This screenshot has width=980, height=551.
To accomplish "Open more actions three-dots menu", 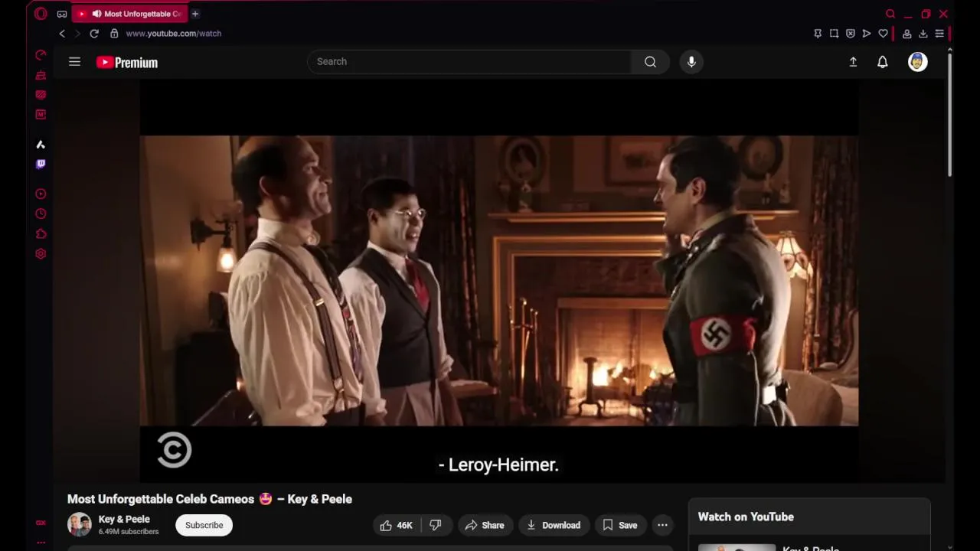I will [x=662, y=525].
